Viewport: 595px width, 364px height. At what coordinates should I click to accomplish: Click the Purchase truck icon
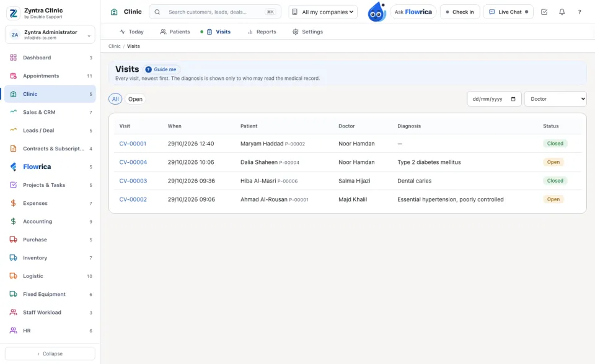(13, 240)
